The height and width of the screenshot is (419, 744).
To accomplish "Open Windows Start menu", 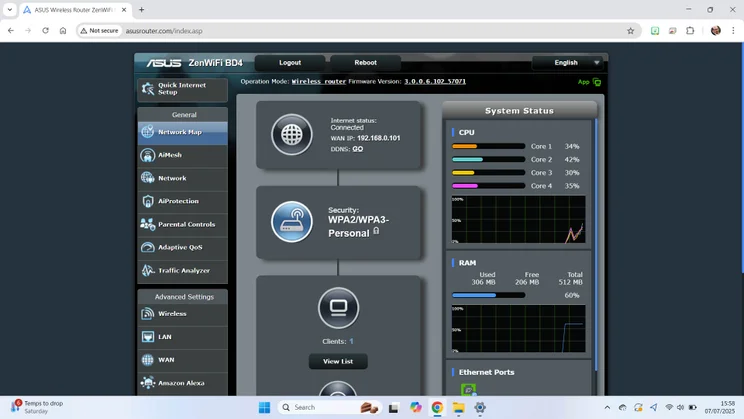I will click(264, 408).
